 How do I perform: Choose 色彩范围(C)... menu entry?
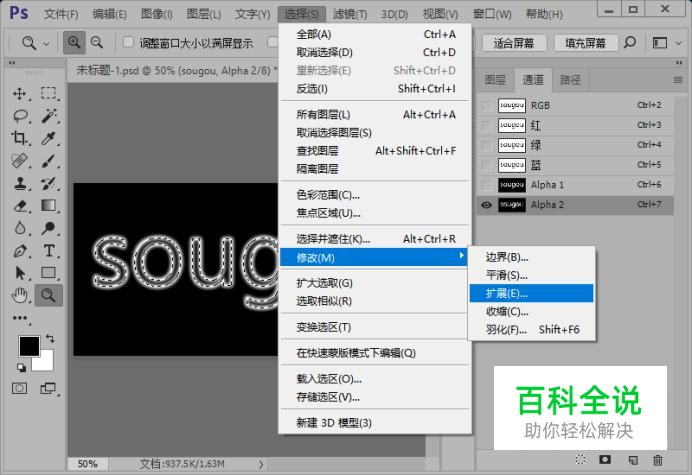(x=375, y=195)
